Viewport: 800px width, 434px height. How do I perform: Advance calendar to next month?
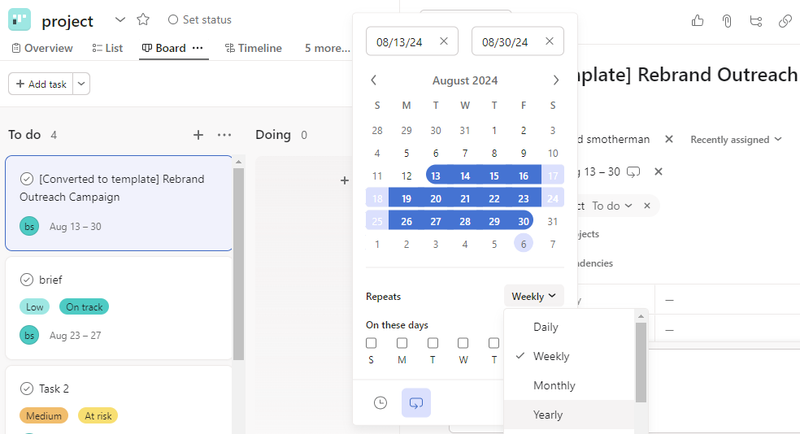(x=556, y=80)
